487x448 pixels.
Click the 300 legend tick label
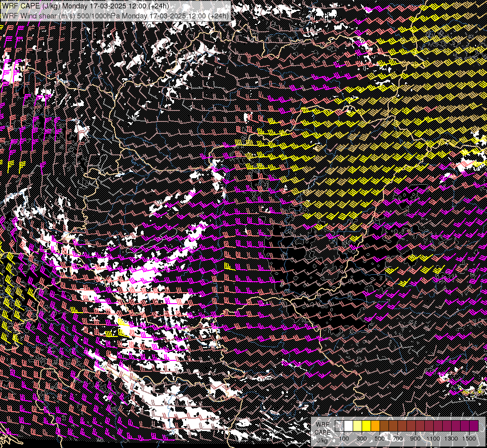tap(362, 439)
